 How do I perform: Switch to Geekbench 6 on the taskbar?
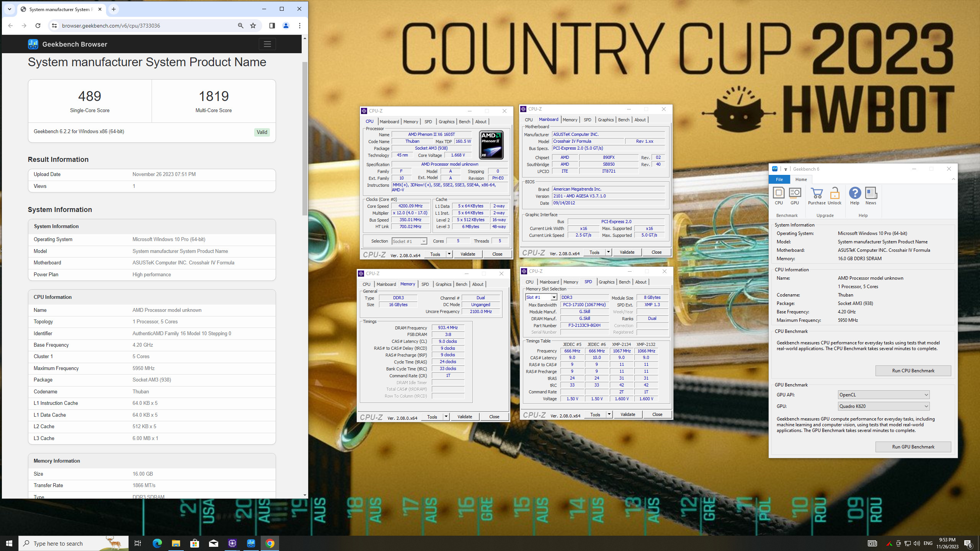(251, 543)
